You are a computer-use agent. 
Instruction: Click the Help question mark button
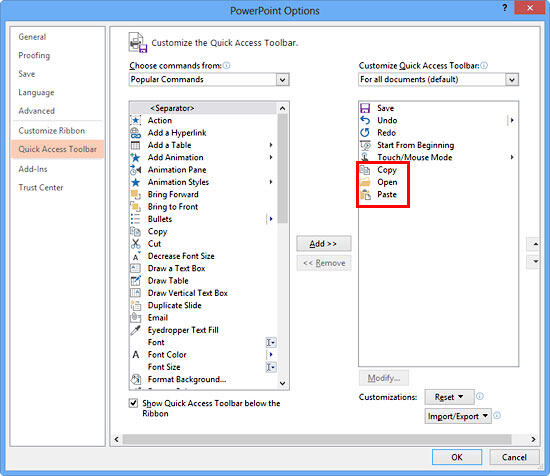(x=504, y=8)
